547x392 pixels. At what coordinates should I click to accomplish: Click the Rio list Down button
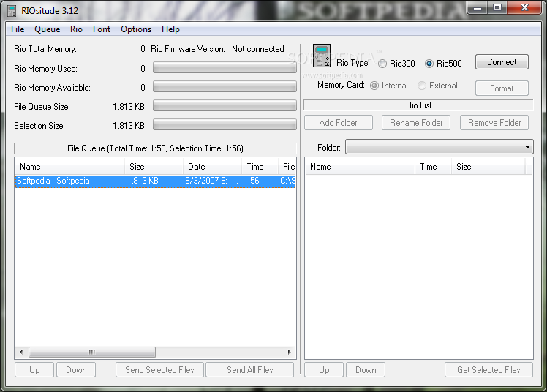[366, 369]
